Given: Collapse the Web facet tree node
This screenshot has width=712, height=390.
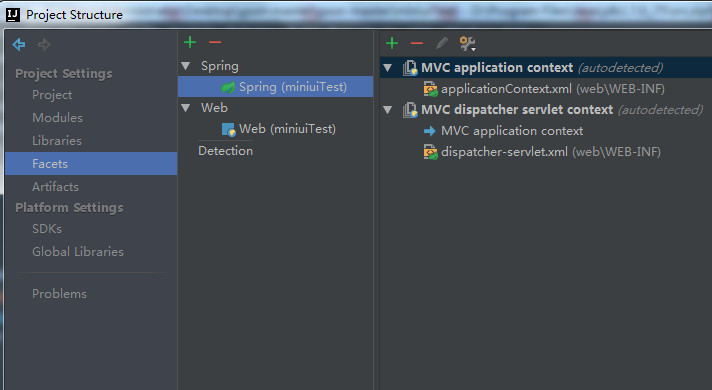Looking at the screenshot, I should click(x=185, y=108).
